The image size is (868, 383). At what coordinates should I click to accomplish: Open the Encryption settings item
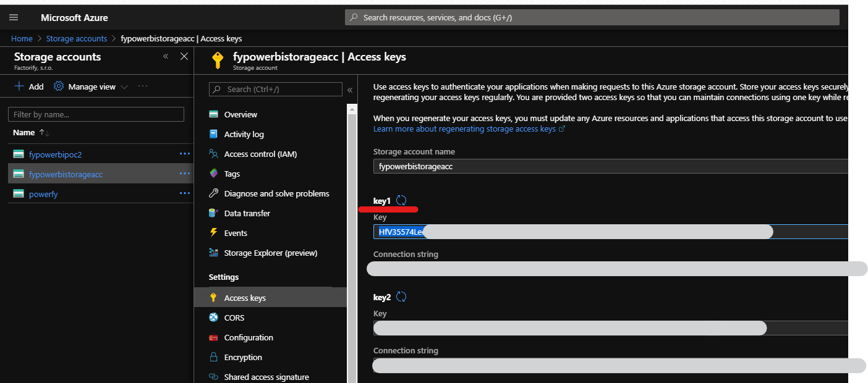coord(243,357)
